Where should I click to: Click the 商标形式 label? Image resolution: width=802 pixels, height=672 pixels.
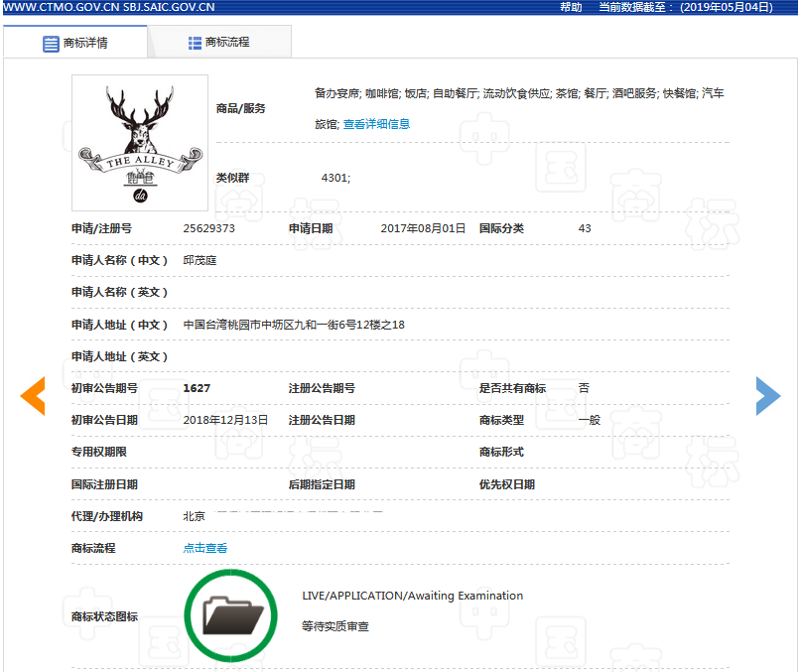501,452
